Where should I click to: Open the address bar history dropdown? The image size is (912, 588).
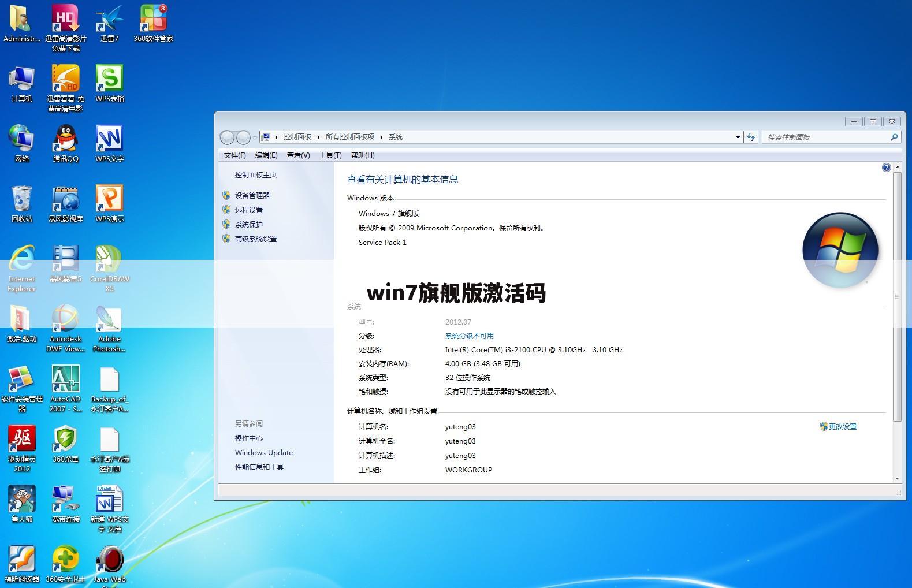click(738, 137)
